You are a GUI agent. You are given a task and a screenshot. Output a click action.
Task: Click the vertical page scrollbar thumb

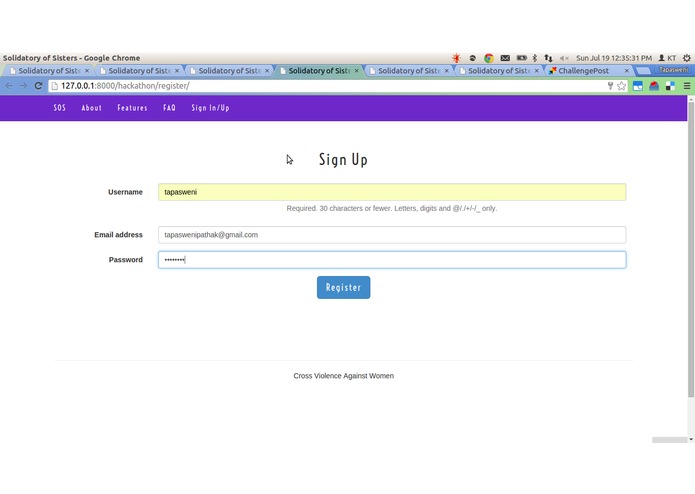tap(691, 250)
